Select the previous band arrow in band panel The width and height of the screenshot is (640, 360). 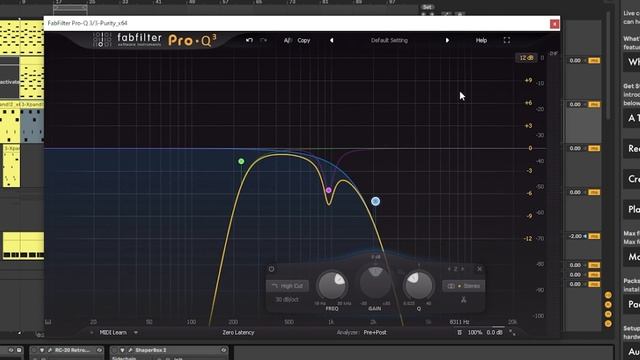449,269
